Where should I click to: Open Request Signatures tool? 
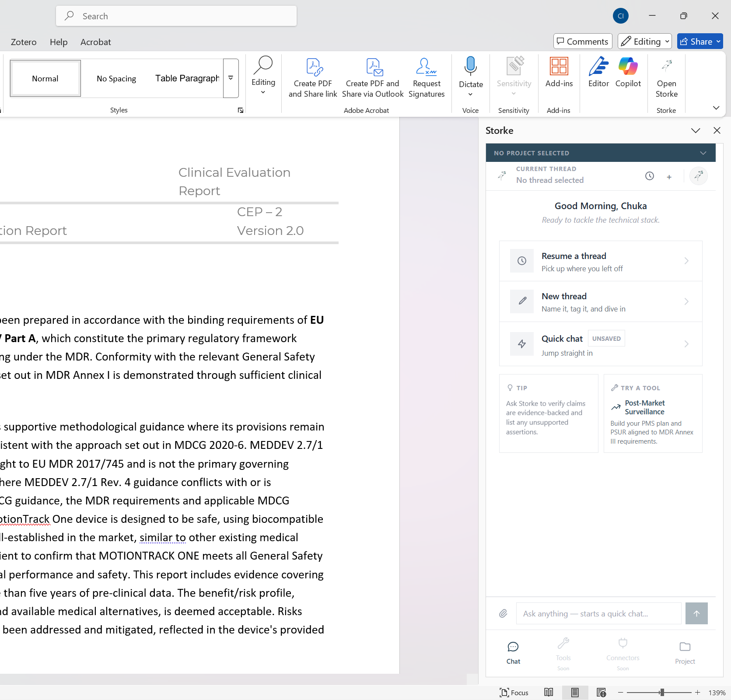click(x=427, y=77)
